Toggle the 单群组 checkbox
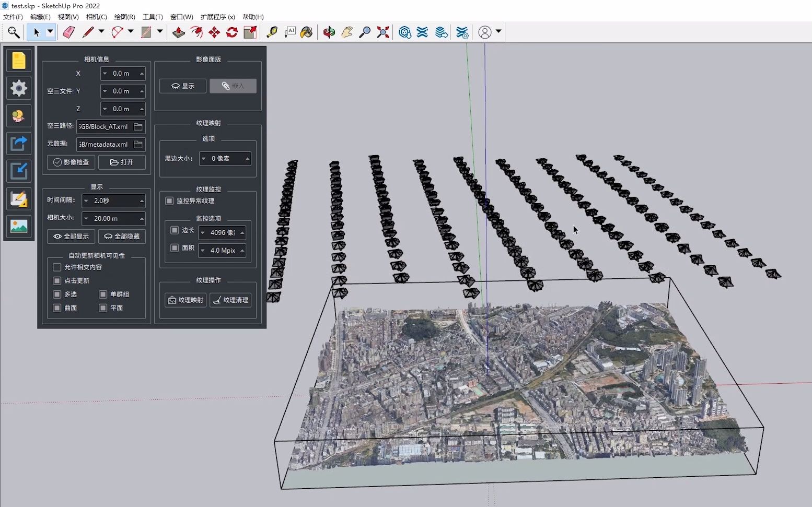 [103, 294]
